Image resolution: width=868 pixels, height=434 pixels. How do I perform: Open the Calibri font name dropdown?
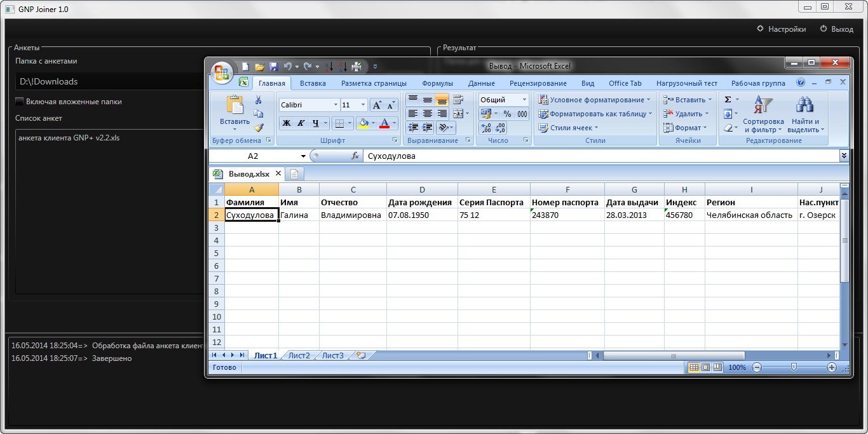coord(336,105)
